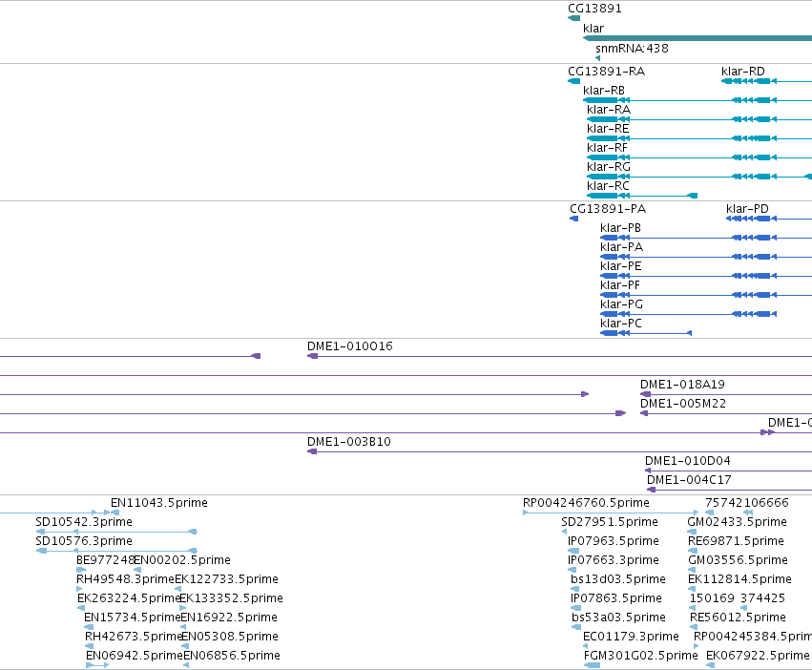The image size is (812, 670).
Task: Select the CG13891-PA protein label
Action: tap(608, 209)
